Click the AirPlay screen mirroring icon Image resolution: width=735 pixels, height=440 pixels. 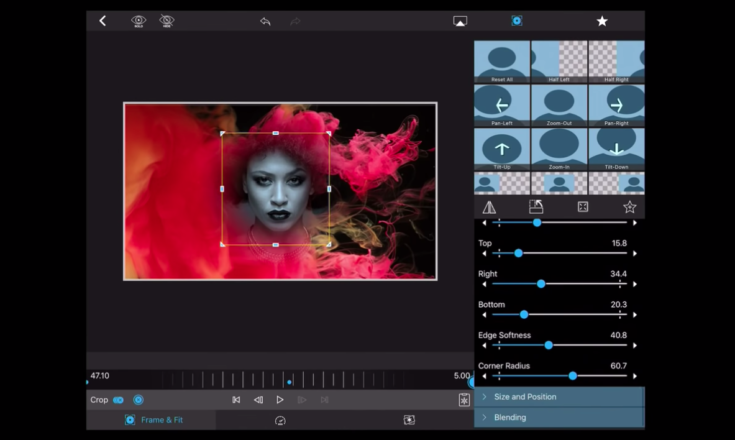(460, 21)
